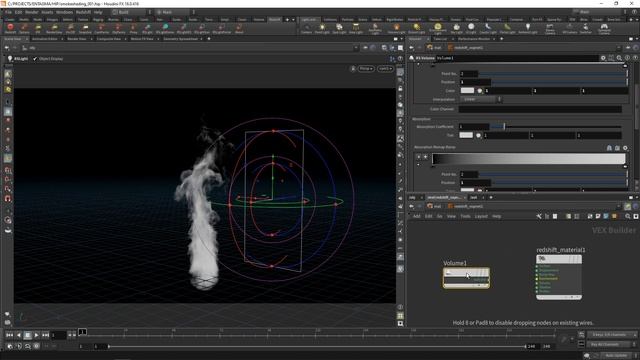Open network editor Tools menu
Viewport: 640px width, 360px height.
[x=465, y=216]
